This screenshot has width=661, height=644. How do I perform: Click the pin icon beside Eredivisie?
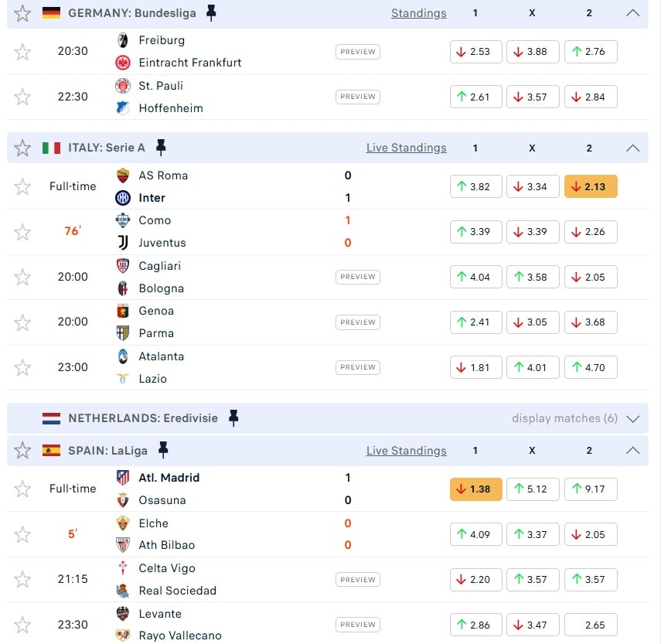pos(233,418)
